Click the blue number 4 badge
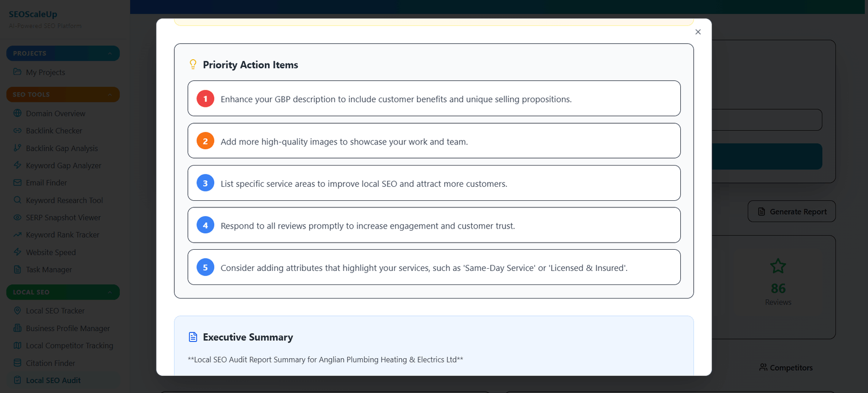868x393 pixels. pyautogui.click(x=205, y=225)
